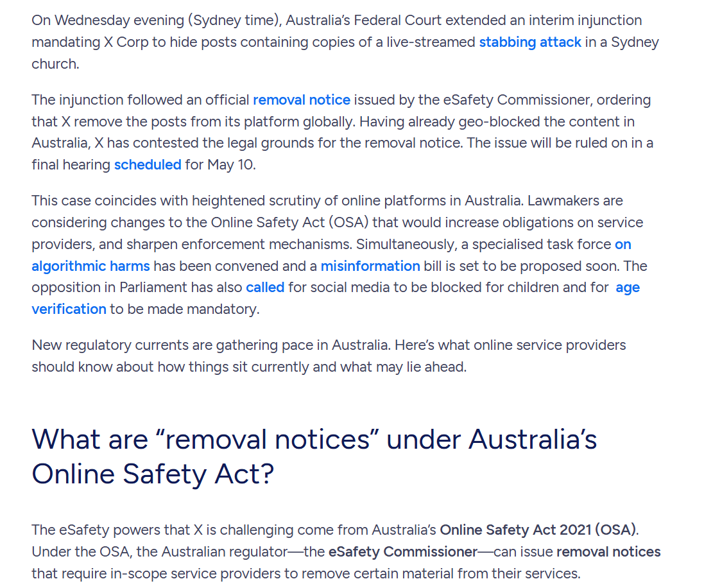
Task: Visit the "misinformation" bill link
Action: (370, 266)
